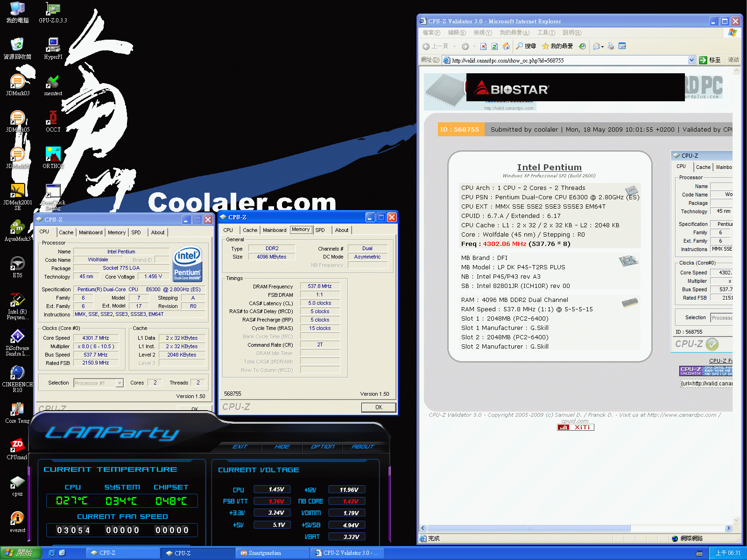Screen dimensions: 747x560
Task: Switch to CPU-Z Validator taskbar item
Action: (346, 553)
